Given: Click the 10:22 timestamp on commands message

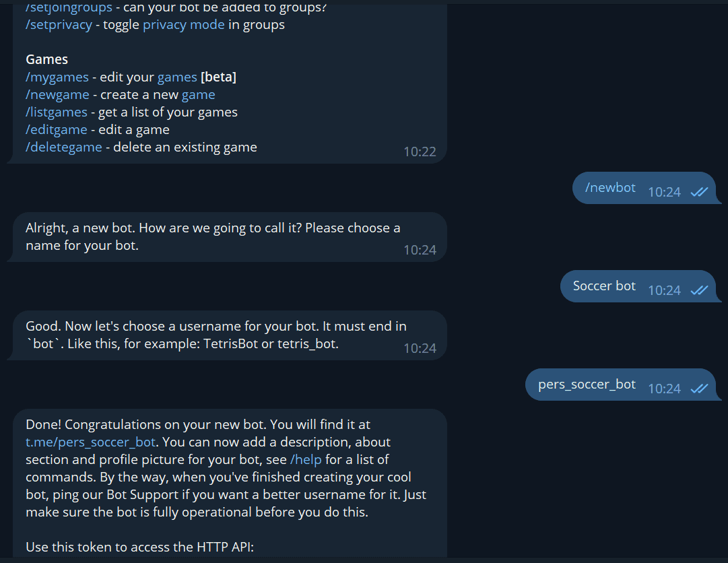Looking at the screenshot, I should [x=420, y=152].
